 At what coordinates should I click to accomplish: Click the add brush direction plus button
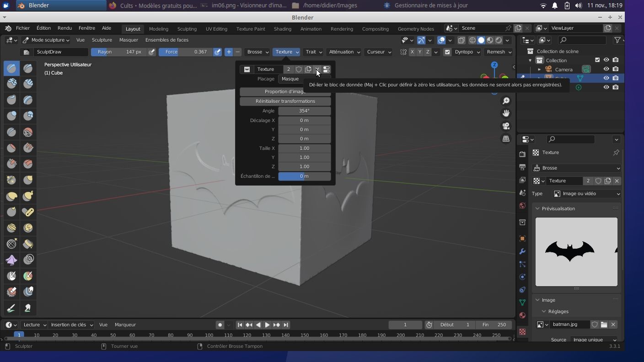229,52
